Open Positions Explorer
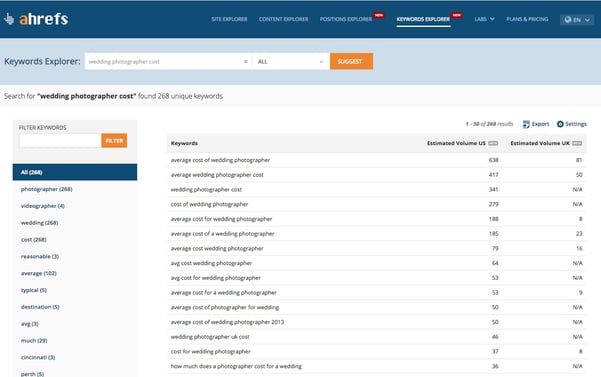This screenshot has height=377, width=601. coord(346,19)
